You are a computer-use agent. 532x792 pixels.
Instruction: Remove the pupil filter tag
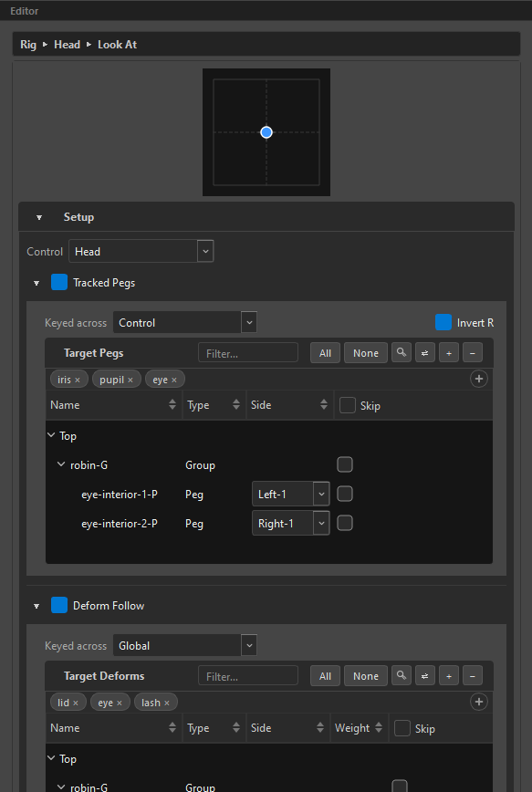click(130, 380)
